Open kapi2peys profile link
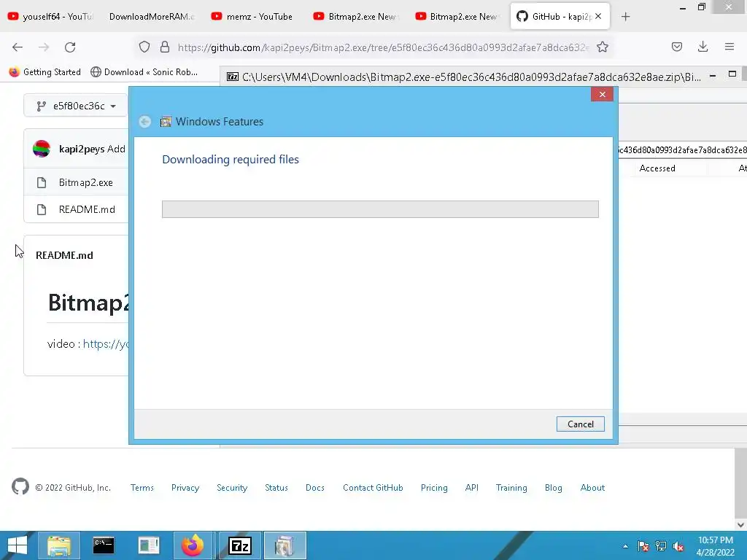The height and width of the screenshot is (560, 747). [x=82, y=149]
